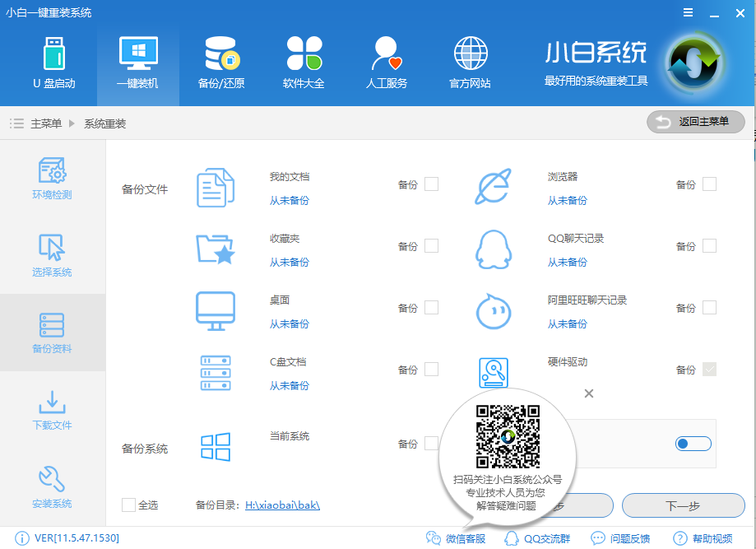Open the hamburger menu in title bar
The width and height of the screenshot is (756, 549).
pyautogui.click(x=688, y=12)
